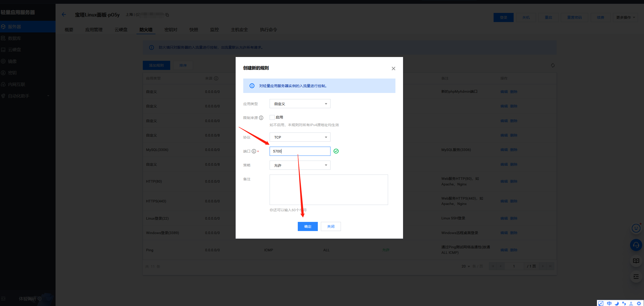
Task: Open the list menu floating button
Action: click(636, 277)
